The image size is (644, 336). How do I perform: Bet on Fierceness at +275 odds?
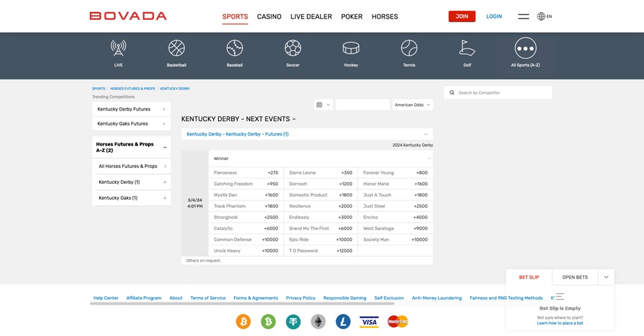click(272, 173)
